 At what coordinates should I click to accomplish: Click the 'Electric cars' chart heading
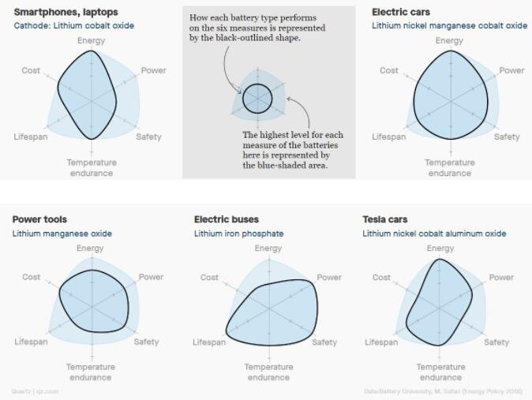coord(401,12)
